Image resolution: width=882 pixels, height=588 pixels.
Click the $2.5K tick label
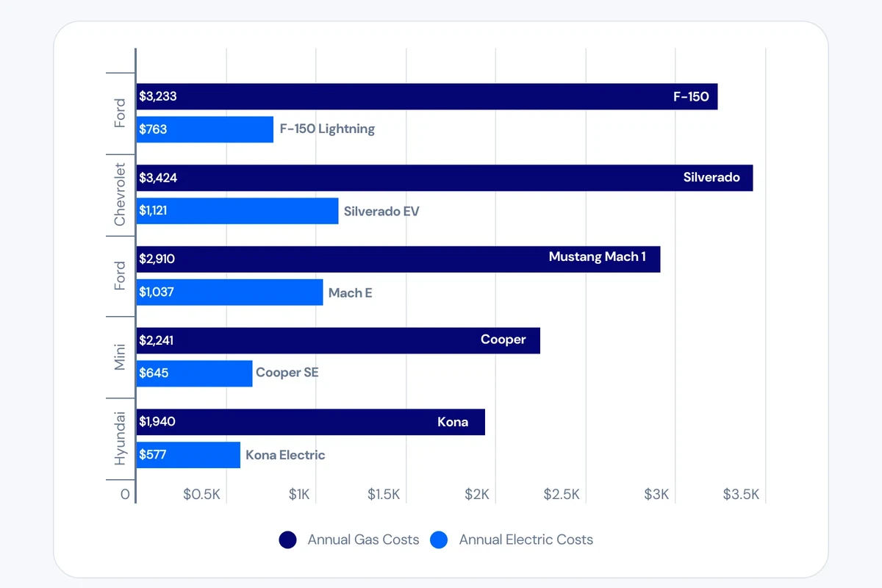point(562,495)
